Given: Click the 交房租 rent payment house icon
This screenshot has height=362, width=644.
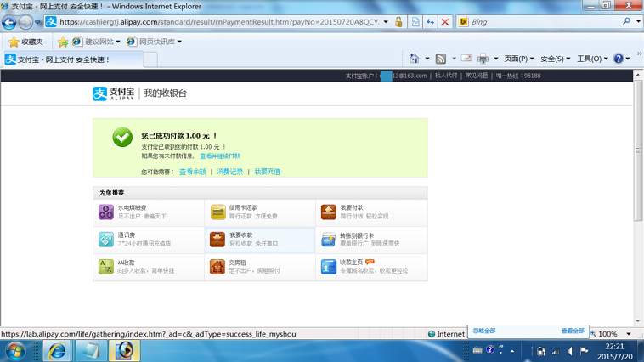Looking at the screenshot, I should [217, 267].
